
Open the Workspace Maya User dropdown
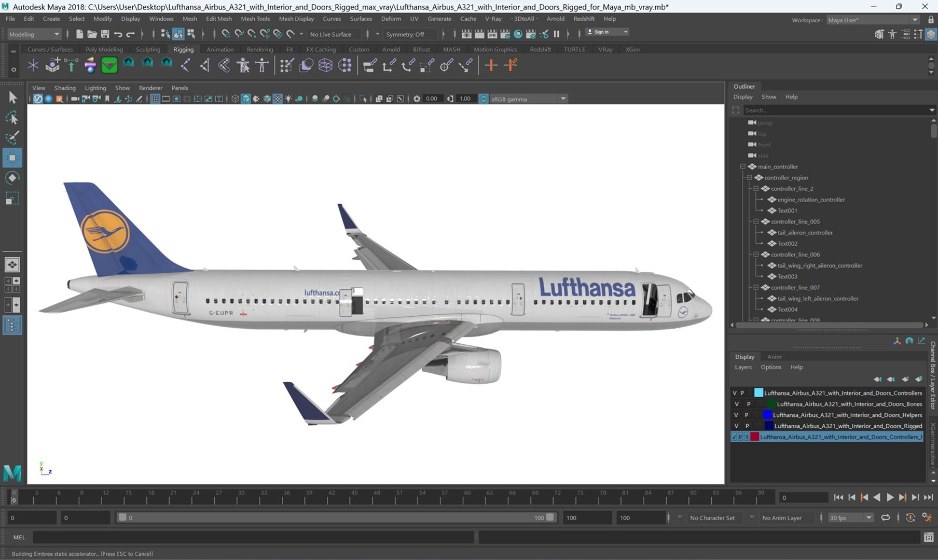pyautogui.click(x=873, y=20)
